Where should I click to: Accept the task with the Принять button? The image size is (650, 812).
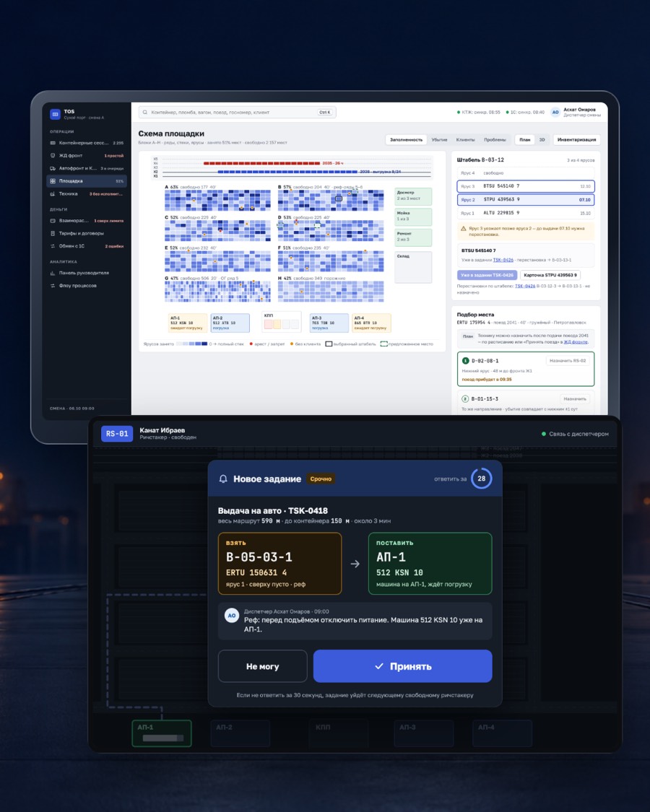pos(403,666)
